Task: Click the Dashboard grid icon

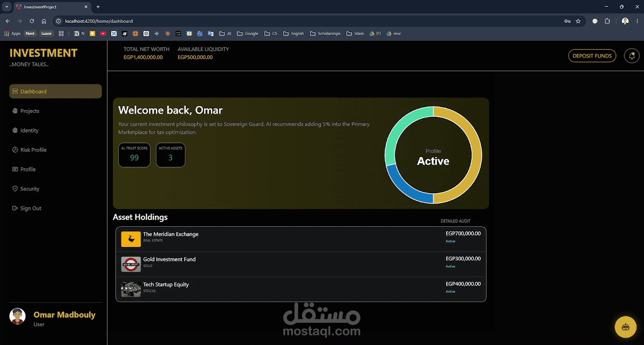Action: click(x=15, y=91)
